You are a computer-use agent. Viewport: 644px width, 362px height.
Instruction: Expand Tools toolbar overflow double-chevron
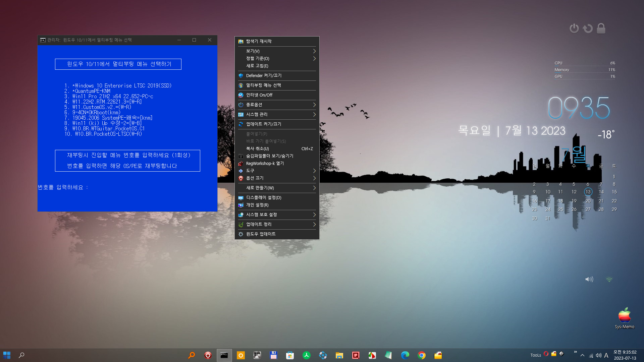pos(575,352)
